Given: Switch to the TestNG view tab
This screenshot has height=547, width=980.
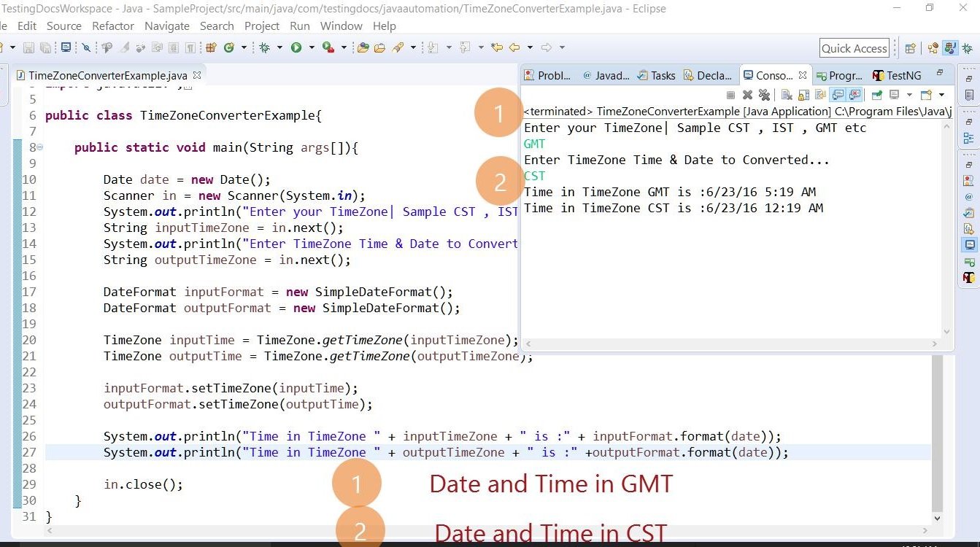Looking at the screenshot, I should tap(897, 74).
